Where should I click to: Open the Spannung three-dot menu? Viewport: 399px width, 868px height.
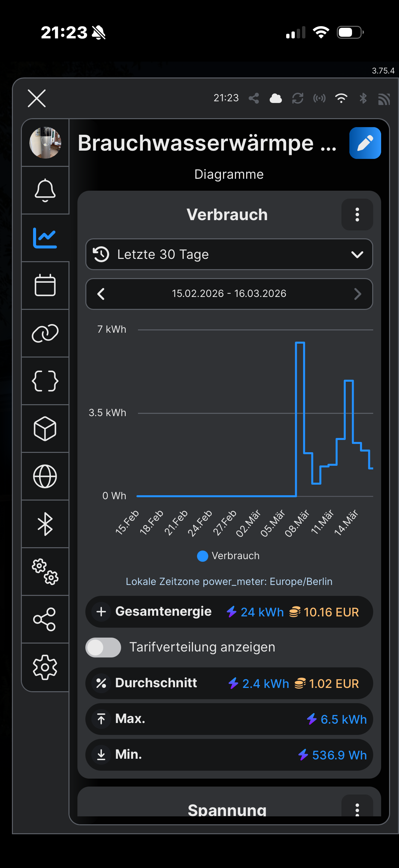coord(357,808)
